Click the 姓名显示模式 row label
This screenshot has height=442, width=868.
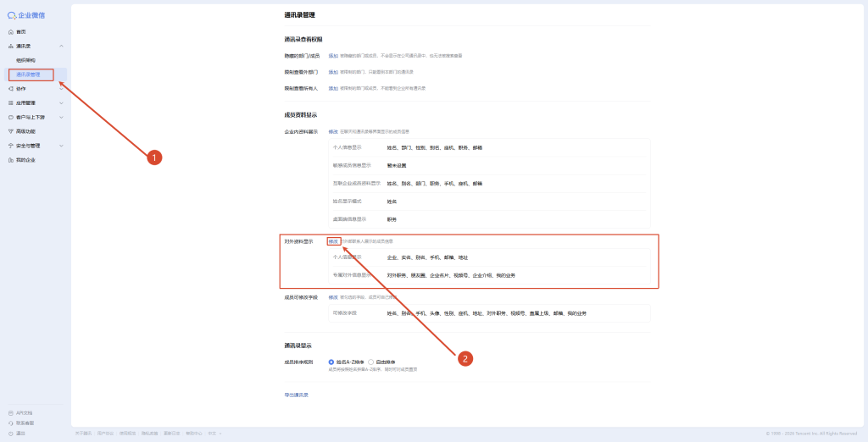click(x=347, y=202)
